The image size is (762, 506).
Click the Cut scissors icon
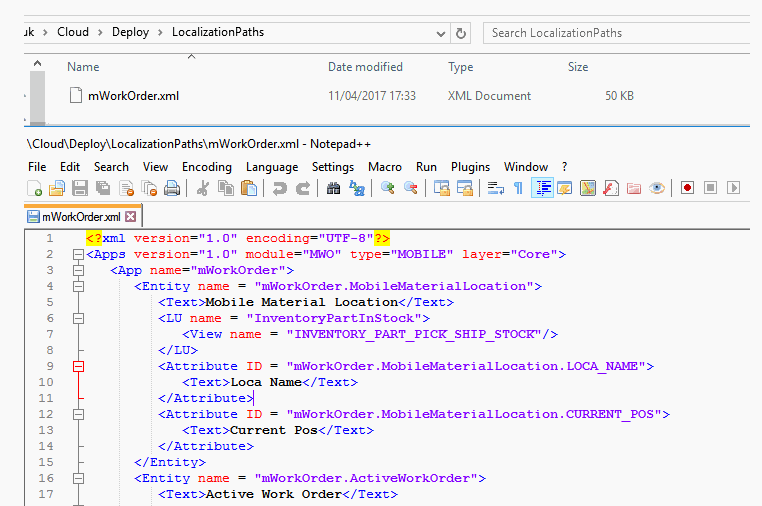point(203,188)
